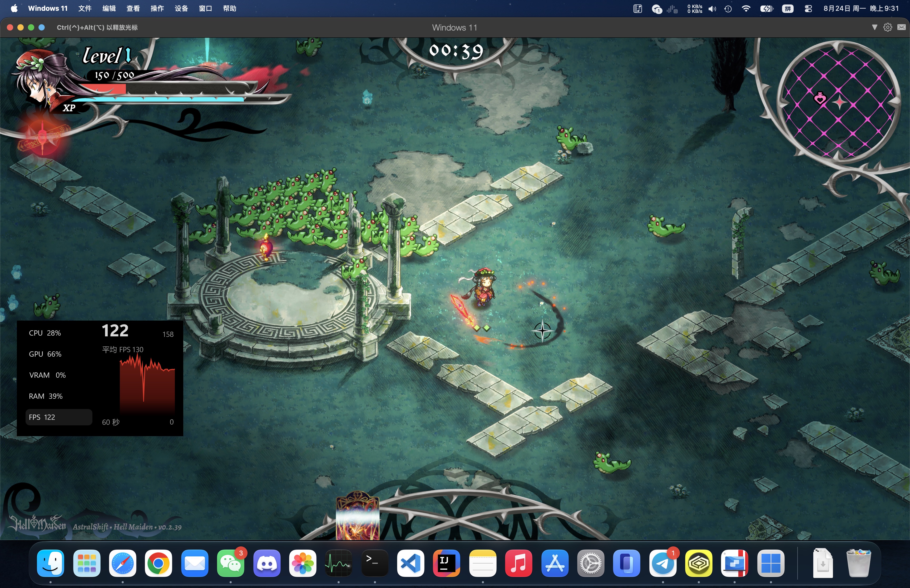Select the RAM 39% metric row
The width and height of the screenshot is (910, 588).
click(59, 396)
